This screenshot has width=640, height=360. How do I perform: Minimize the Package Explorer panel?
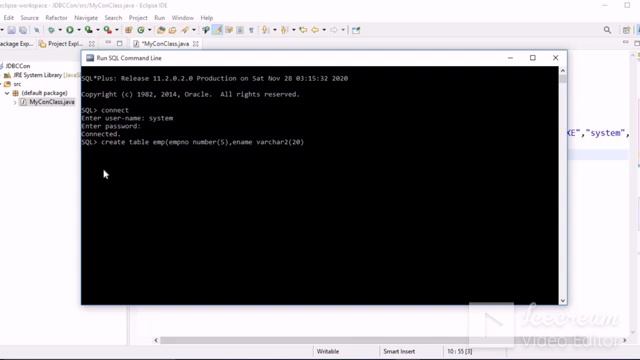click(x=108, y=43)
